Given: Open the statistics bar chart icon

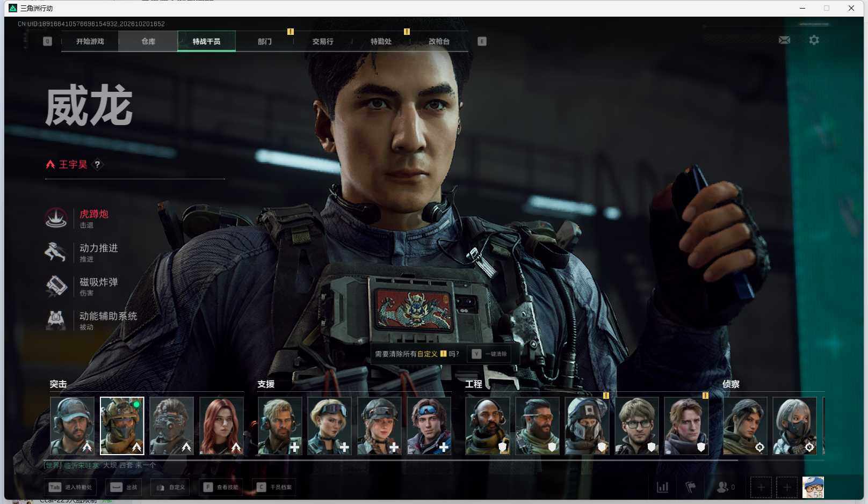Looking at the screenshot, I should point(663,487).
